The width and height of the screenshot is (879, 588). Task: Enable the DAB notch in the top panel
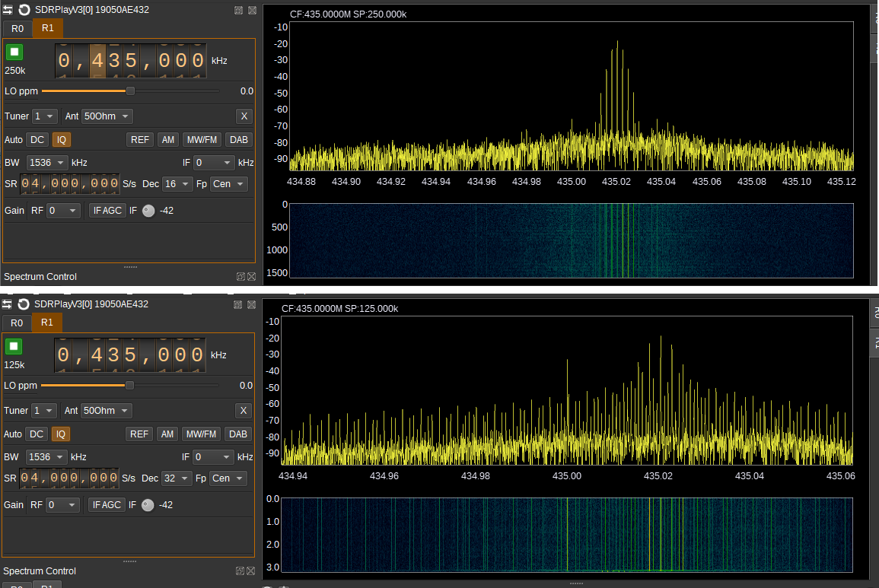pyautogui.click(x=239, y=139)
